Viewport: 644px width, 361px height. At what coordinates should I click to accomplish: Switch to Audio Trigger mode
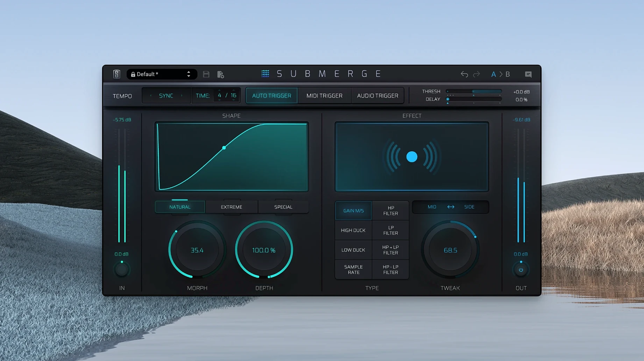coord(377,96)
